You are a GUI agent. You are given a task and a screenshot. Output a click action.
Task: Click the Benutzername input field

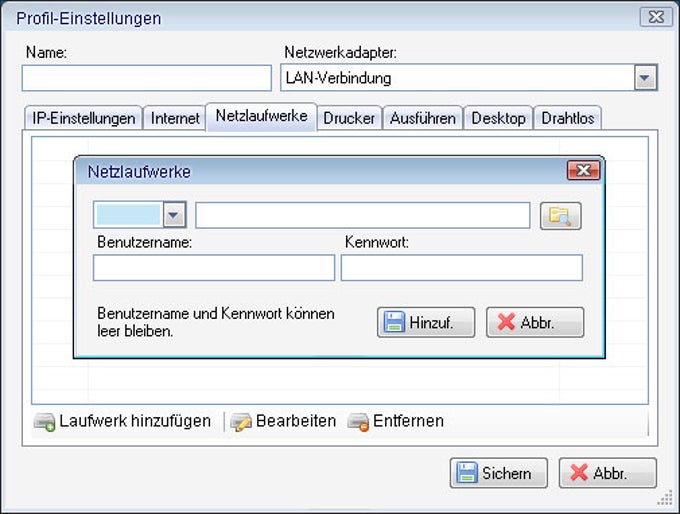(214, 268)
